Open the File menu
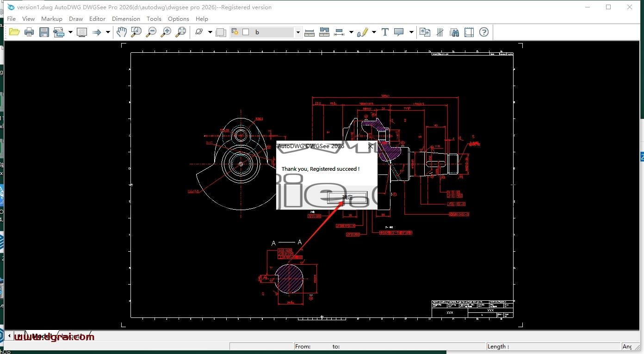Viewport: 644px width, 354px height. click(12, 19)
